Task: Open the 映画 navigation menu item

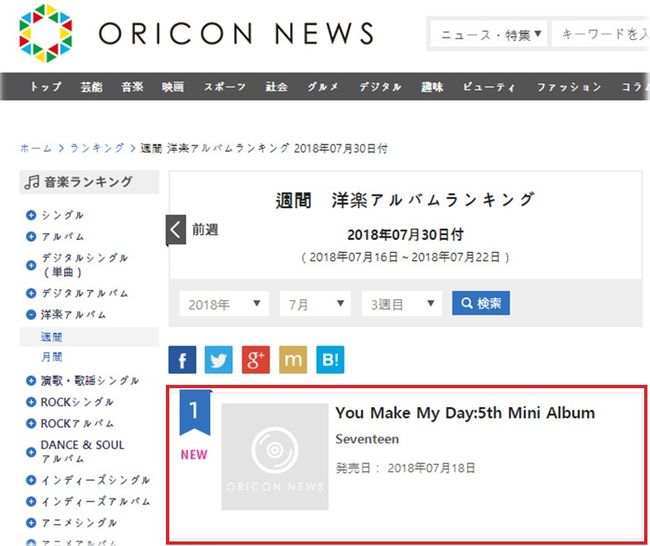Action: point(173,87)
